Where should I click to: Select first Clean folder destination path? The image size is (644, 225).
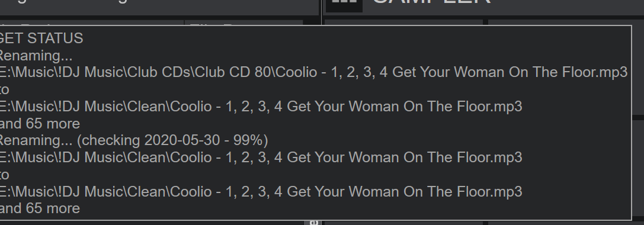coord(261,107)
